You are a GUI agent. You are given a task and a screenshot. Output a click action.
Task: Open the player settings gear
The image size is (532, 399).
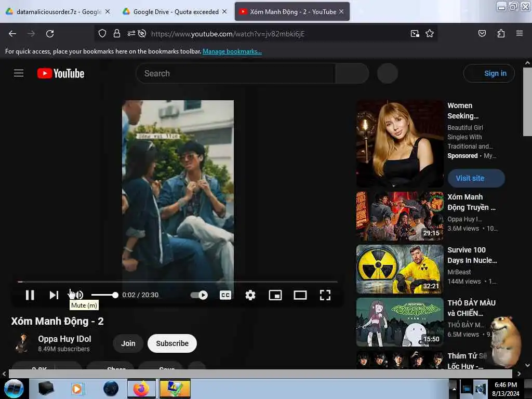click(x=250, y=295)
